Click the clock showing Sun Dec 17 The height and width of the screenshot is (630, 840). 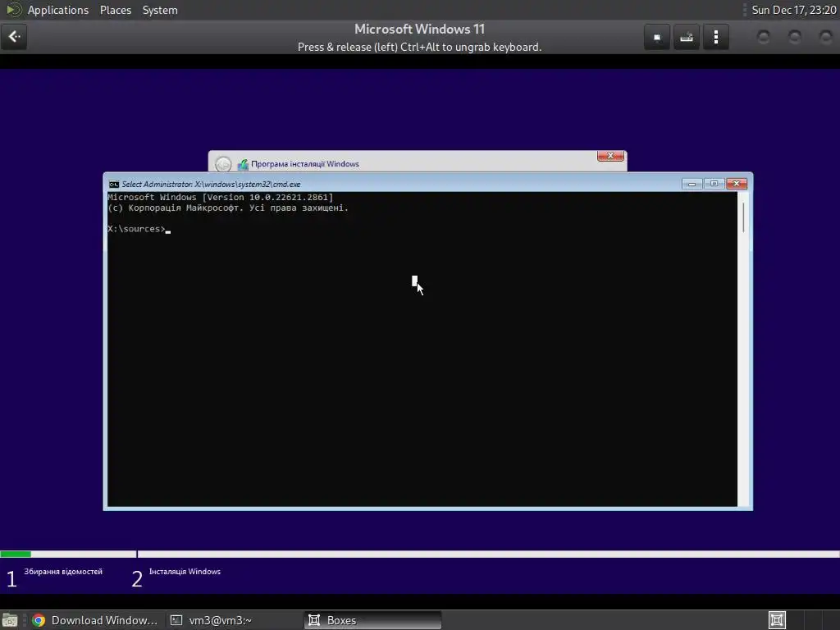793,10
